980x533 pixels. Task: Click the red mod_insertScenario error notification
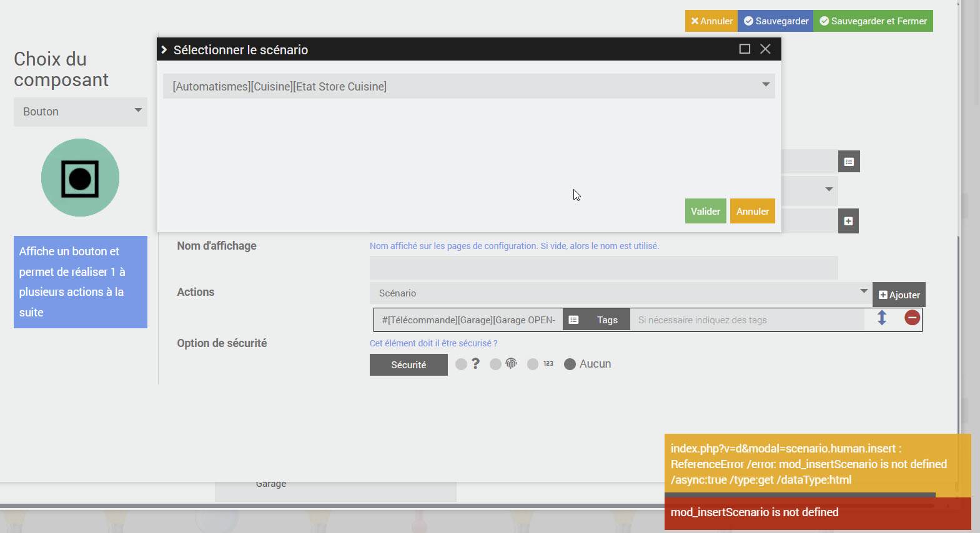click(818, 513)
